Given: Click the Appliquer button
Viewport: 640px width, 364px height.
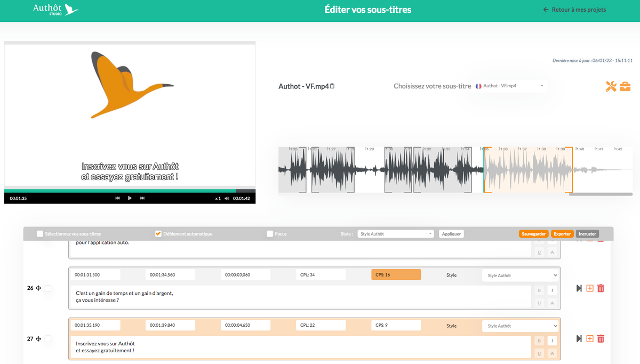Looking at the screenshot, I should click(x=451, y=233).
